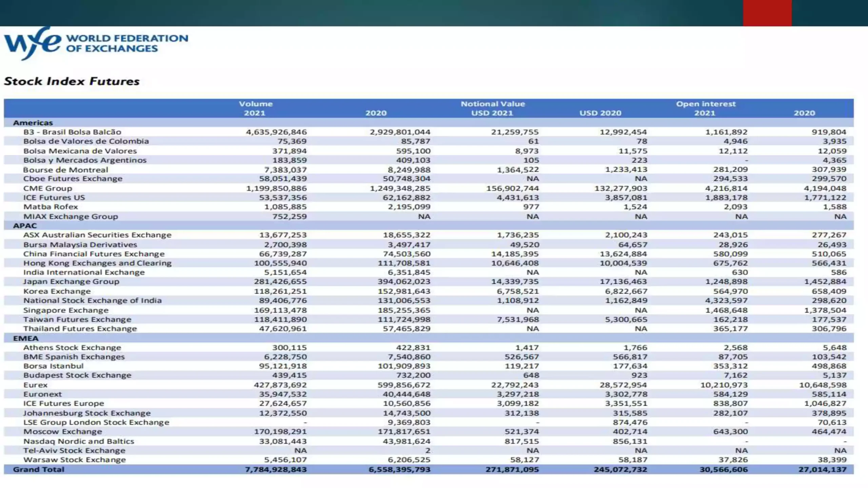Image resolution: width=868 pixels, height=488 pixels.
Task: Select Warsaw 2020 open interest 38,399
Action: [x=832, y=460]
